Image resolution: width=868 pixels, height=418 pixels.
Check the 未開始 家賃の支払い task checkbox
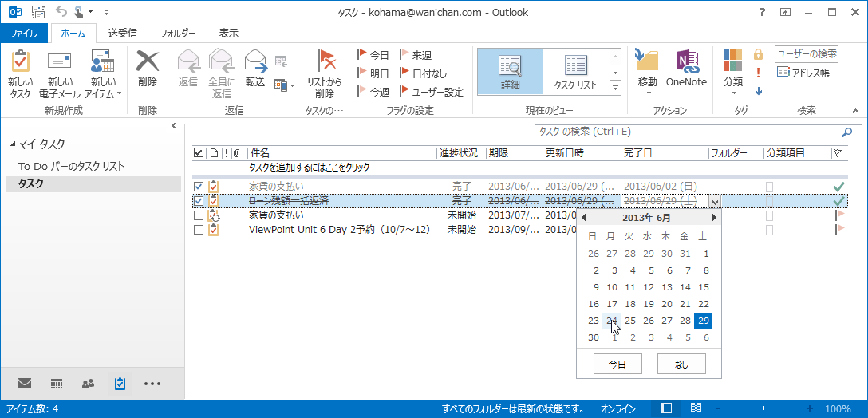199,215
